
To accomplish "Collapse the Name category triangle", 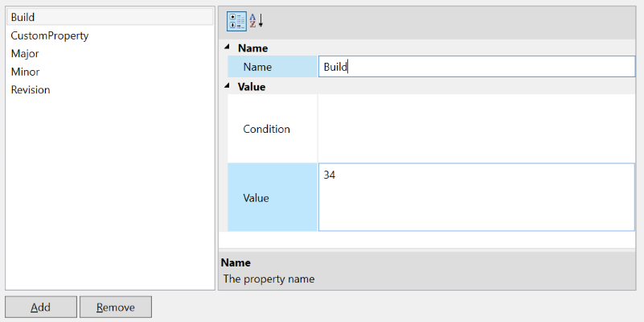I will coord(227,48).
